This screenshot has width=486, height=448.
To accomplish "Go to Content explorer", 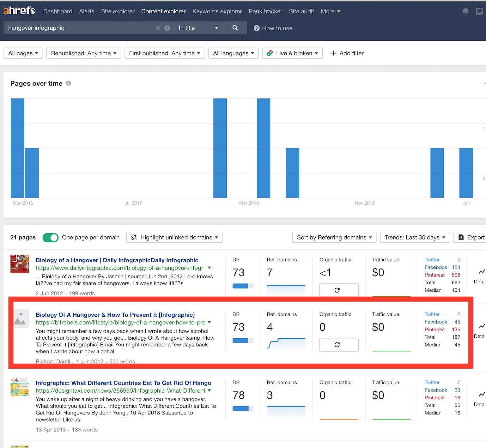I will pyautogui.click(x=163, y=11).
